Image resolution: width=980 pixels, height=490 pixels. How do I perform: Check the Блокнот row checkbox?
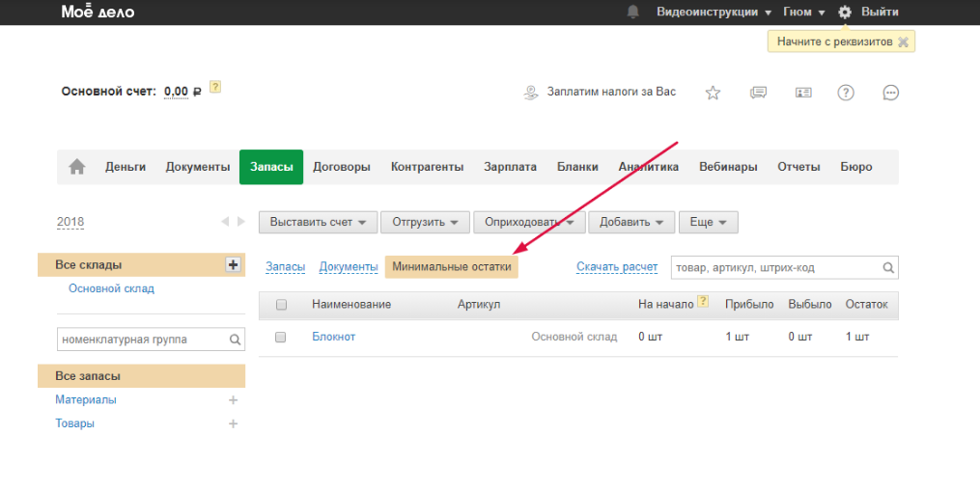282,338
